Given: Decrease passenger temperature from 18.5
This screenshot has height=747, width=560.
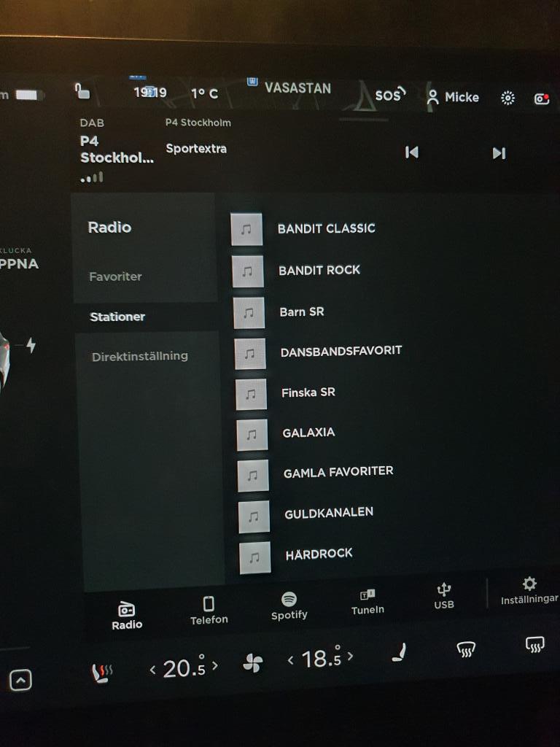Looking at the screenshot, I should pyautogui.click(x=290, y=660).
